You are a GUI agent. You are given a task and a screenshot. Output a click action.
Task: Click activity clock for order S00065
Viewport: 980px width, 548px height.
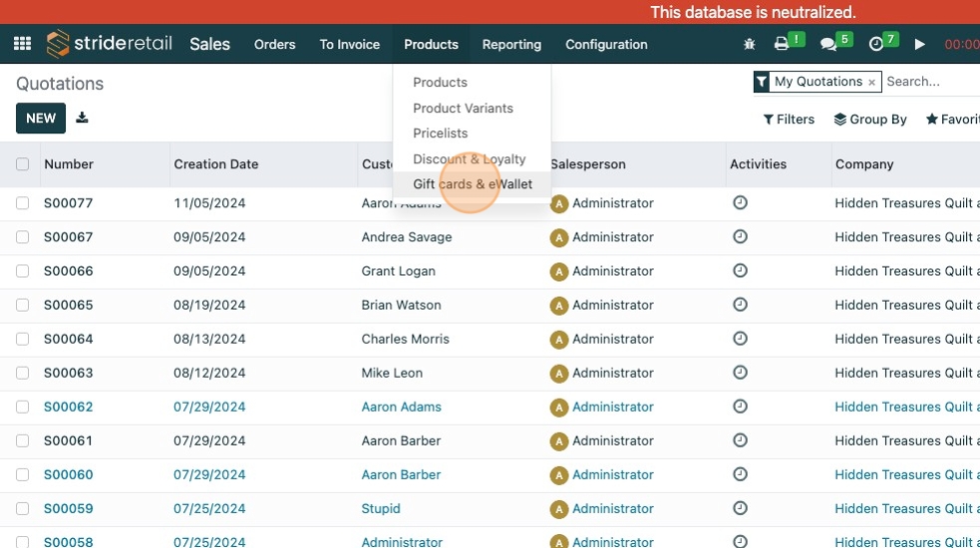pos(740,305)
